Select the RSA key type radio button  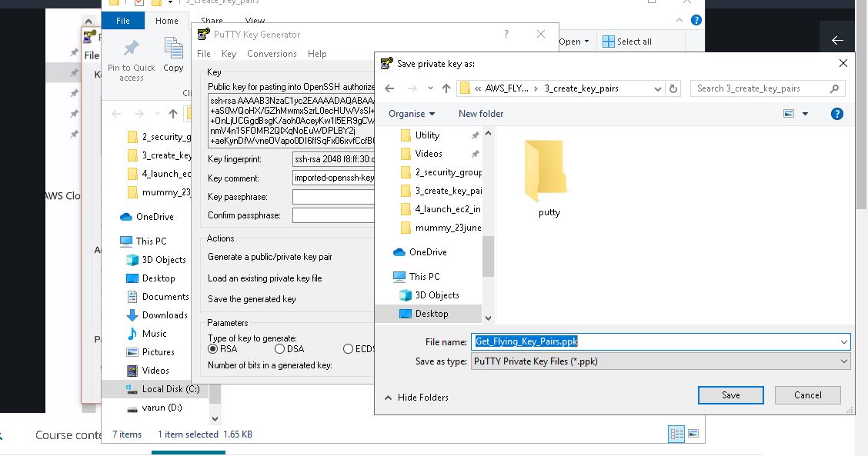pyautogui.click(x=212, y=349)
